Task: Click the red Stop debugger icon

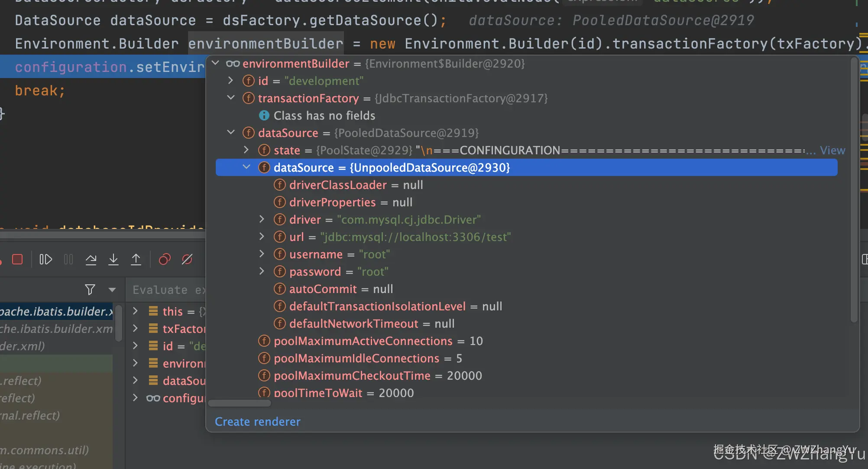Action: point(17,259)
